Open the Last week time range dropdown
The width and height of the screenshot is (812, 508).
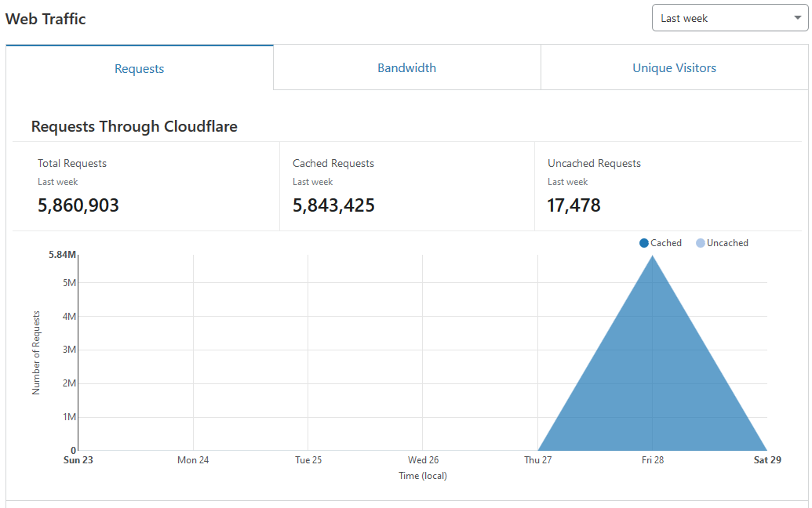tap(730, 18)
